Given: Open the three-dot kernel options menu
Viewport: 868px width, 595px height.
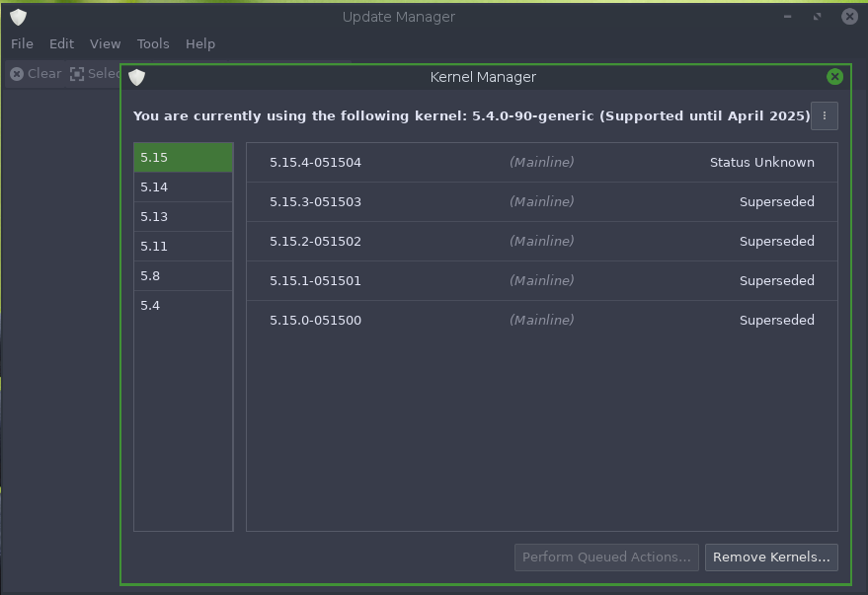Looking at the screenshot, I should pyautogui.click(x=824, y=115).
